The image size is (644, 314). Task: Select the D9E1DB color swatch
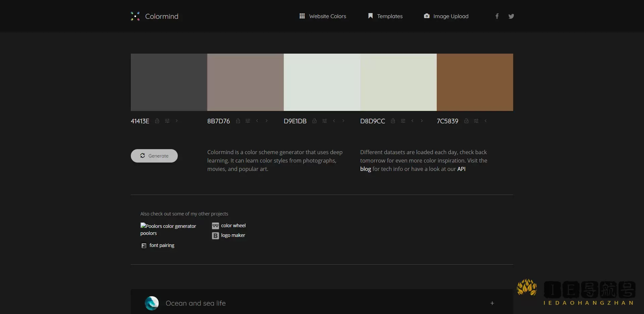coord(321,82)
